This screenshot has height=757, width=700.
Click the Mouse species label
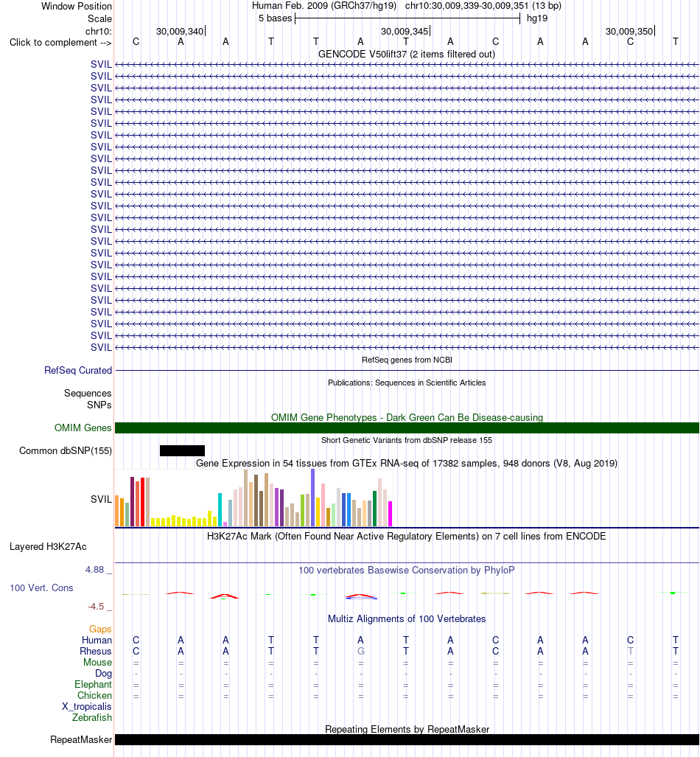point(97,663)
